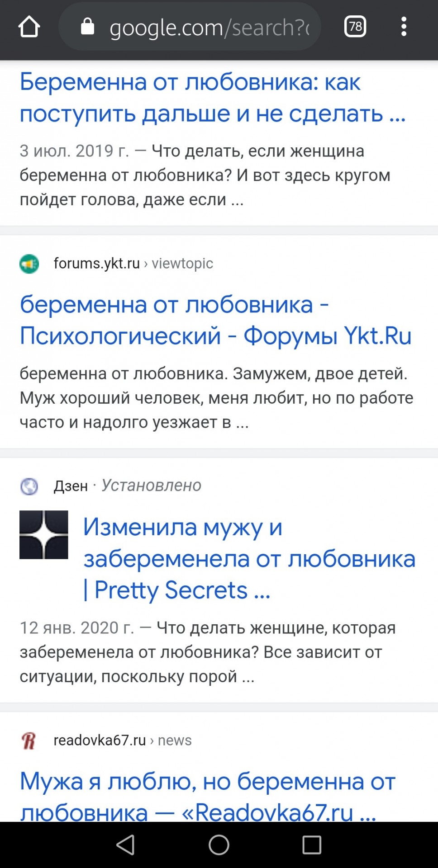Tap the google.com address bar URL
The height and width of the screenshot is (868, 438).
pos(209,28)
